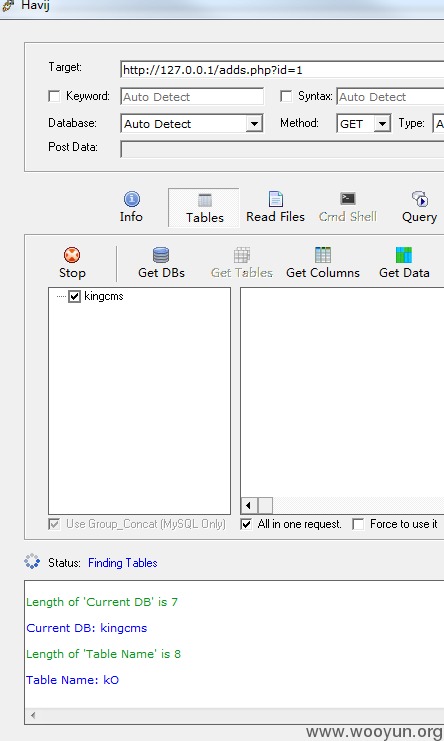Open the Read Files section
Image resolution: width=444 pixels, height=741 pixels.
pos(275,207)
